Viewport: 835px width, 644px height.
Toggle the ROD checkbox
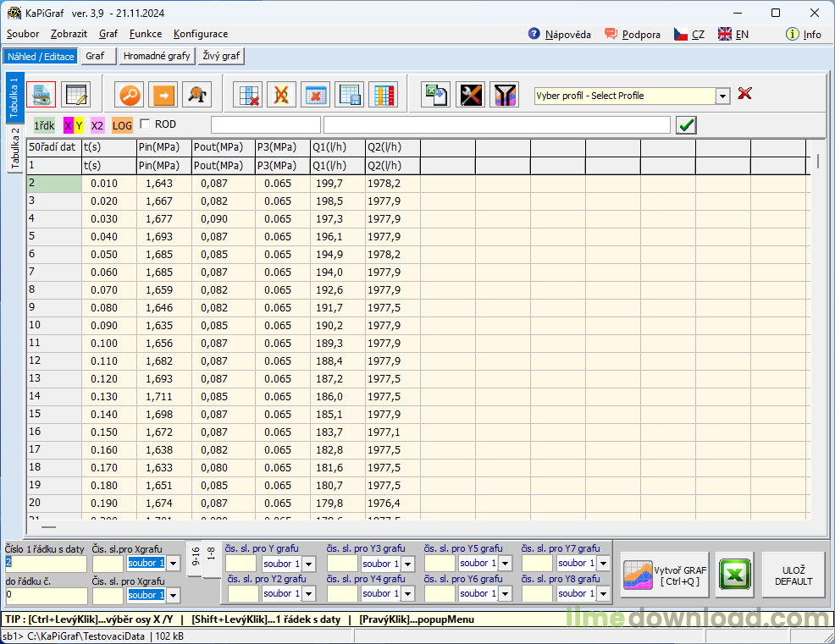pos(145,124)
